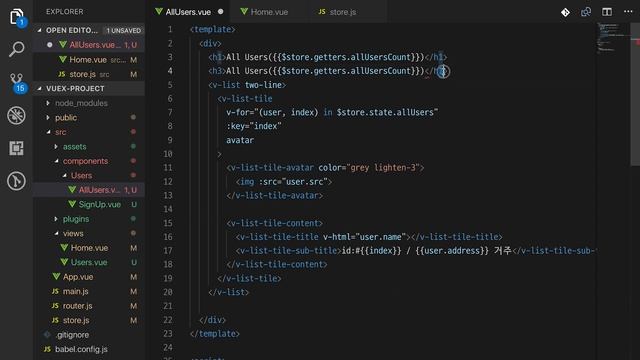Place cursor on v-list two-line tag

point(247,85)
